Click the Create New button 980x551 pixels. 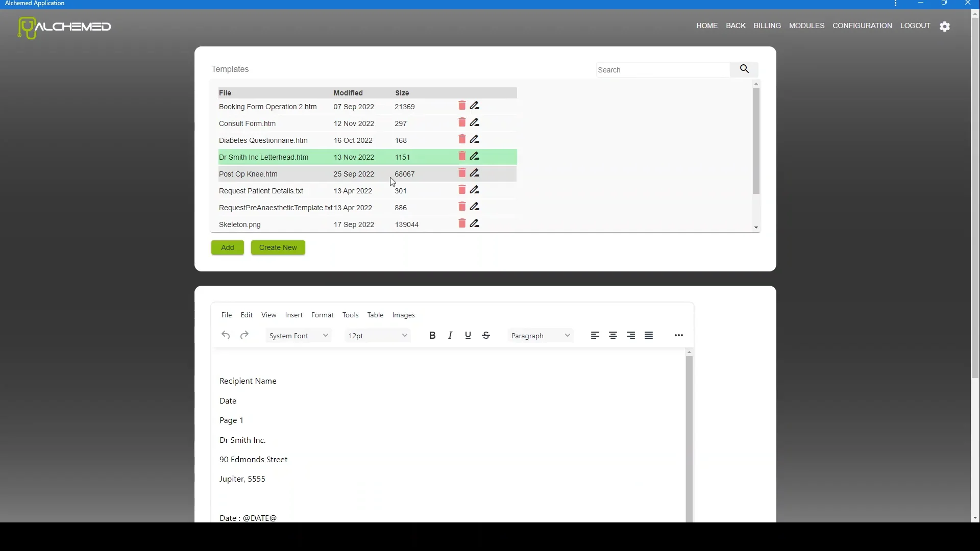pyautogui.click(x=278, y=247)
